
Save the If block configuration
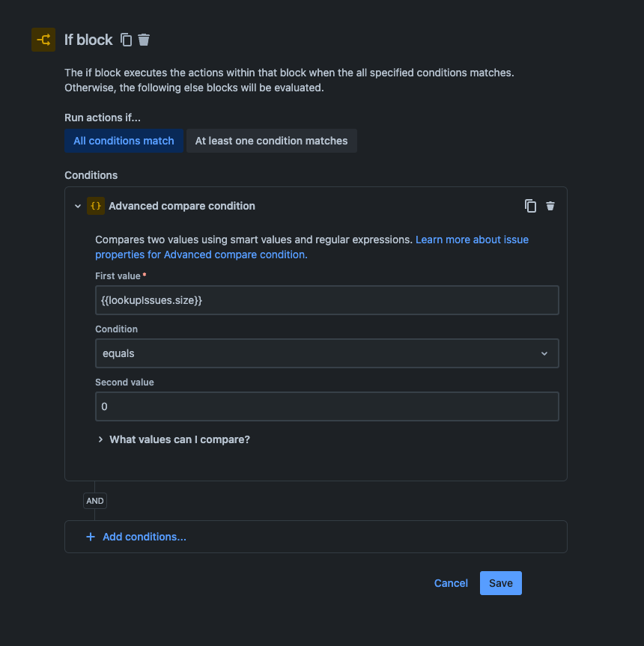500,583
